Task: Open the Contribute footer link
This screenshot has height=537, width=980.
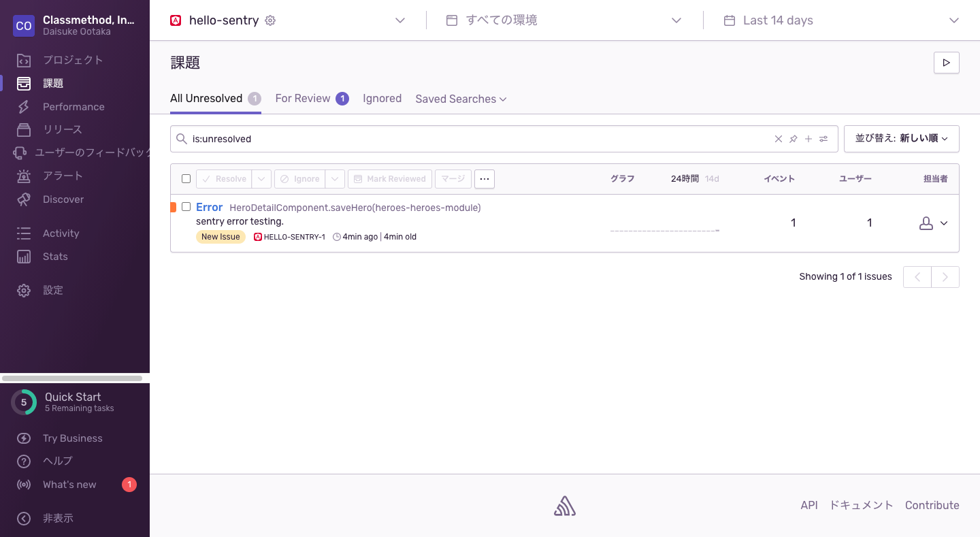Action: (932, 505)
